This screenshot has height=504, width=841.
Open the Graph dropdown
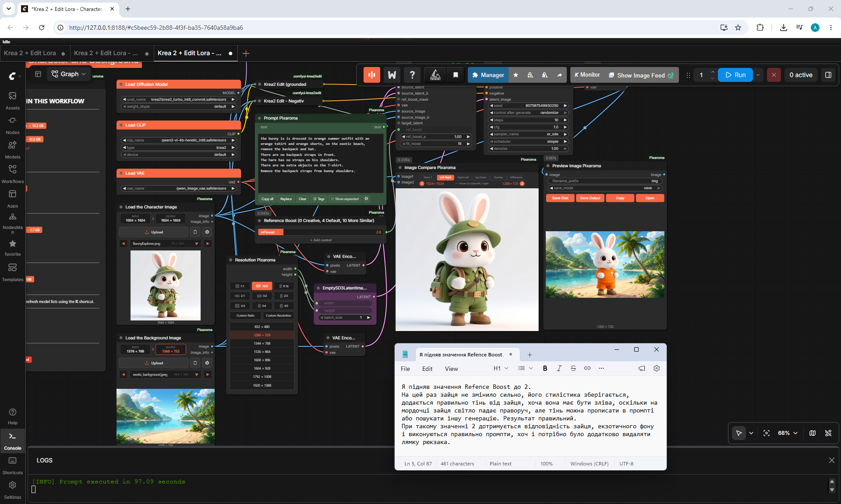pyautogui.click(x=69, y=74)
